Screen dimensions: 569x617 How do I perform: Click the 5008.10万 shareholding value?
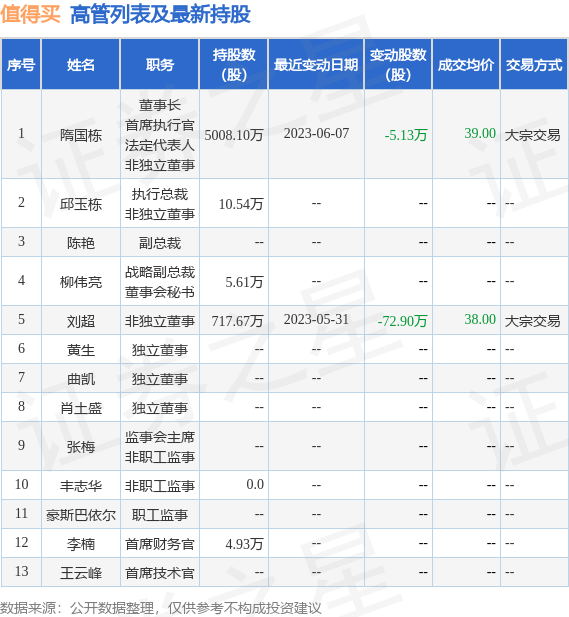tap(234, 135)
